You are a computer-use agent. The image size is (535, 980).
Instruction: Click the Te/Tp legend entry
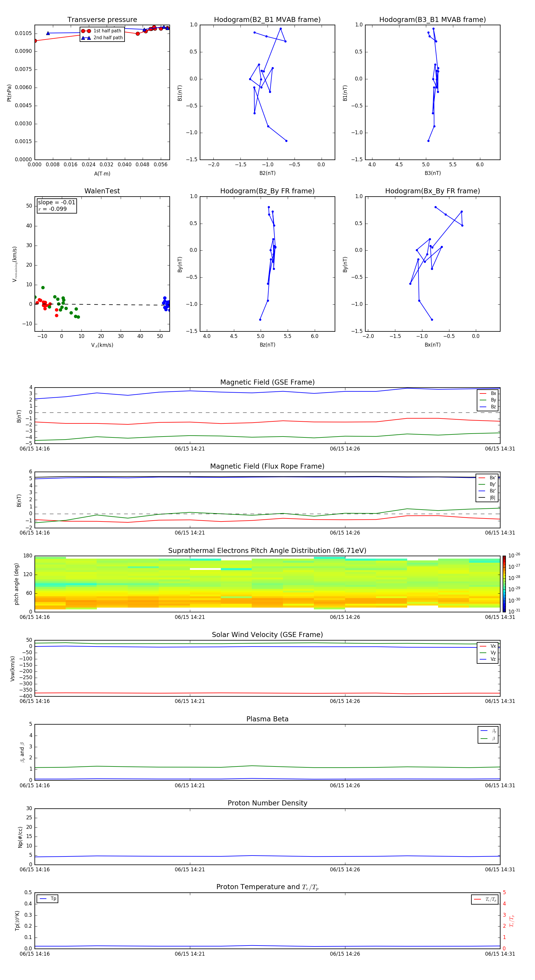point(485,899)
